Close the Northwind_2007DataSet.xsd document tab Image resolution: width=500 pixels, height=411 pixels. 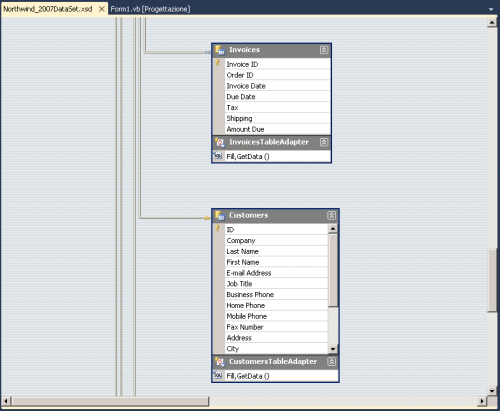(102, 9)
